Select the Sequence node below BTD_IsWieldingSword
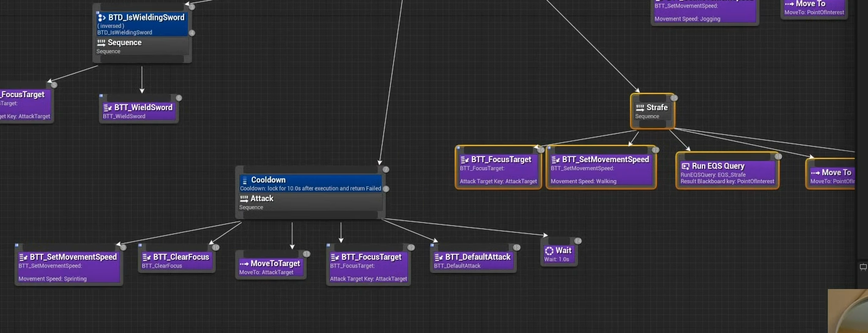Image resolution: width=868 pixels, height=333 pixels. [x=142, y=46]
